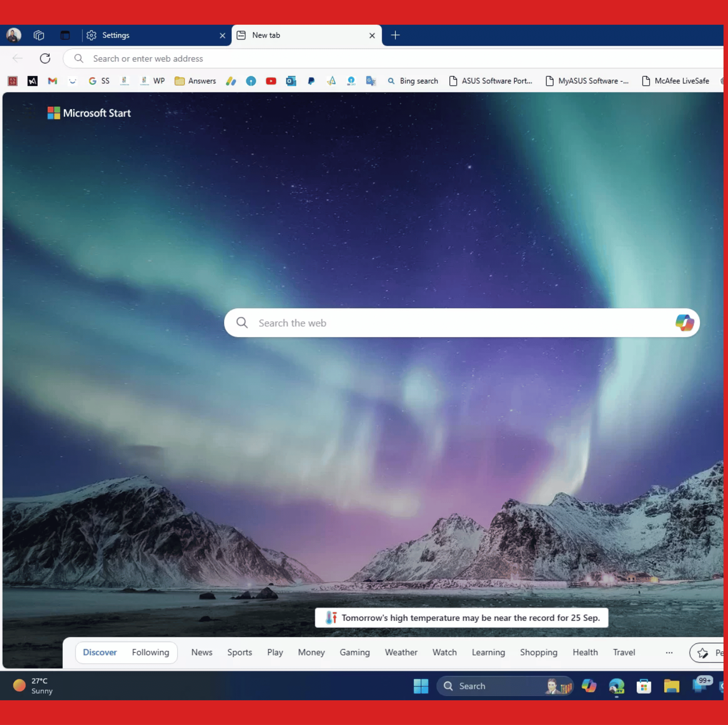The height and width of the screenshot is (725, 728).
Task: Close the New tab tab
Action: click(372, 35)
